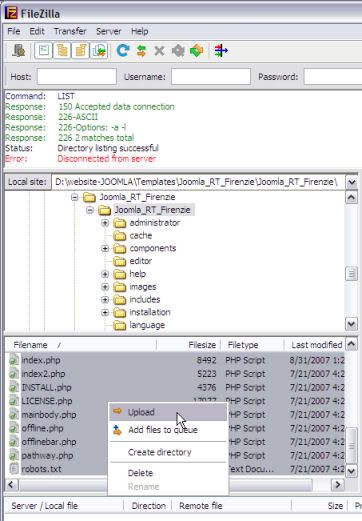Open the Server menu
The width and height of the screenshot is (362, 521).
pos(108,31)
